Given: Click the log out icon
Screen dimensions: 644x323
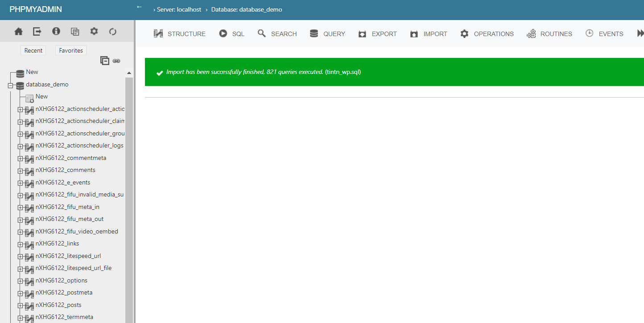Looking at the screenshot, I should point(37,32).
